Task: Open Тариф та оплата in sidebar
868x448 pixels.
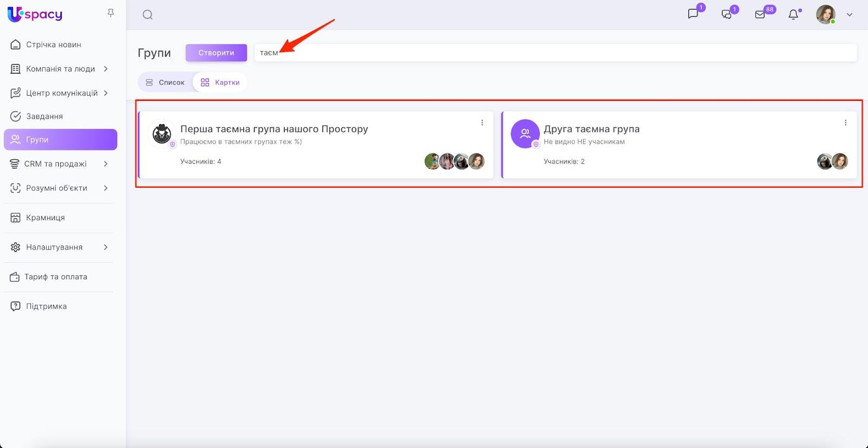Action: (56, 277)
